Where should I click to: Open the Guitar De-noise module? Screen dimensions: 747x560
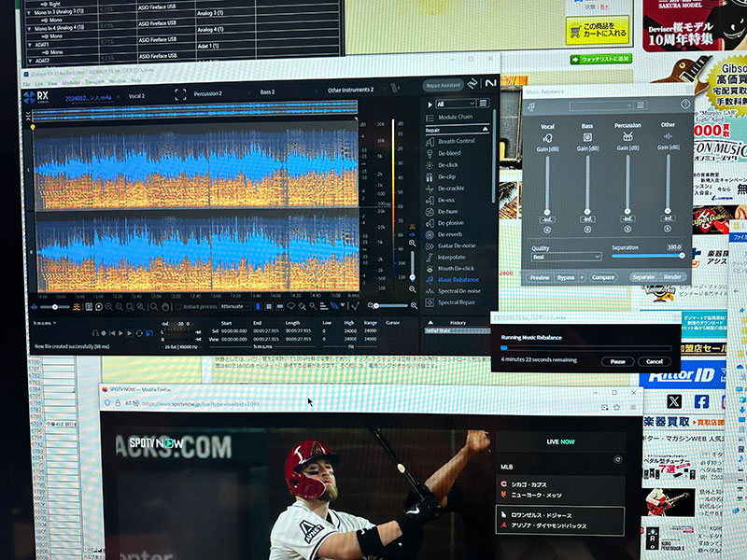click(x=451, y=245)
